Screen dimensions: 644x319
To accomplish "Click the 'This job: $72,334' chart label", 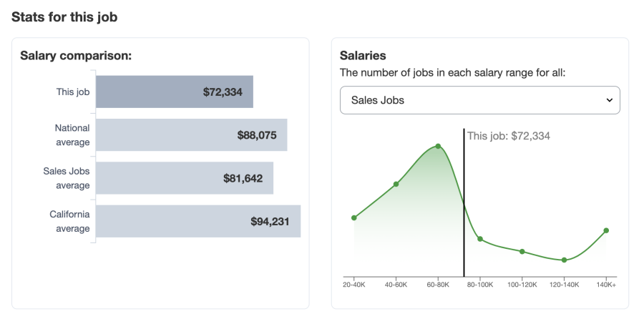I will point(508,135).
